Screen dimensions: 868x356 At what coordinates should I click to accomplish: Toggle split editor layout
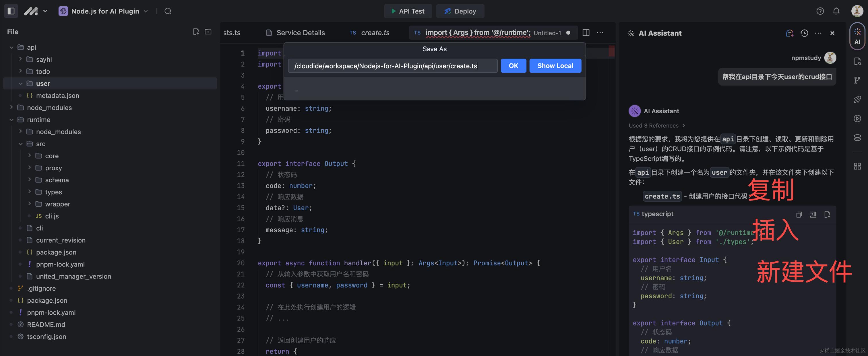(586, 33)
